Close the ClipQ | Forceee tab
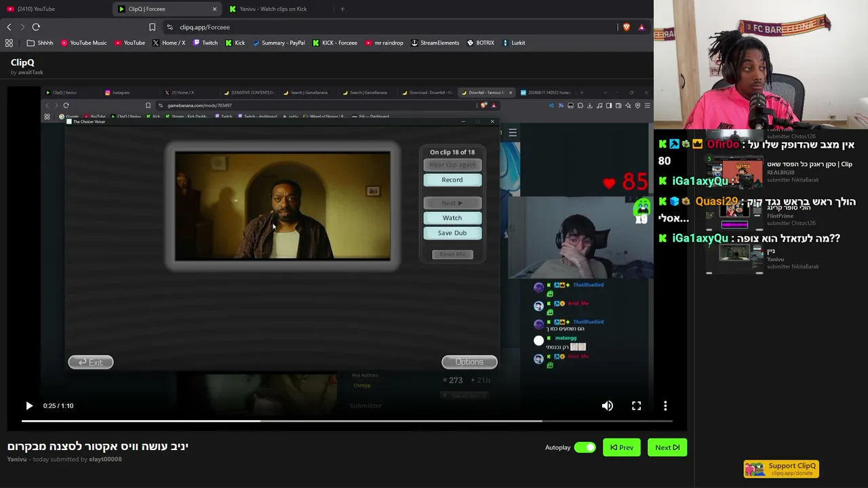 click(215, 9)
